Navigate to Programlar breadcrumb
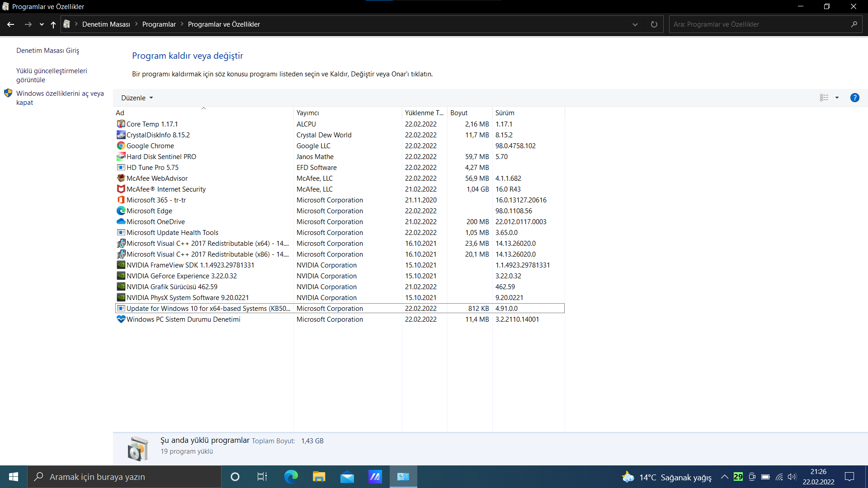Viewport: 868px width, 488px height. 159,24
